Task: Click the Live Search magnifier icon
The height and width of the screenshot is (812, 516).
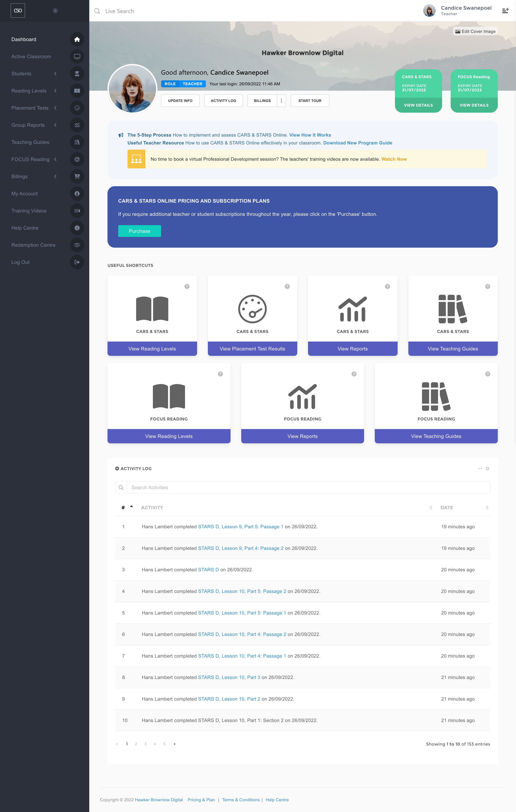Action: 97,11
